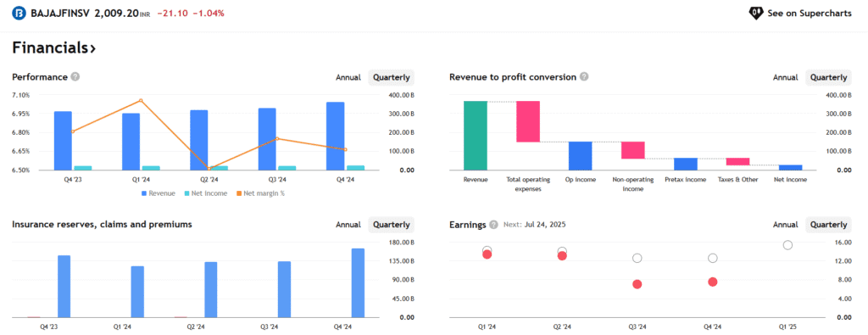
Task: Expand the Financials heading arrow
Action: [93, 48]
